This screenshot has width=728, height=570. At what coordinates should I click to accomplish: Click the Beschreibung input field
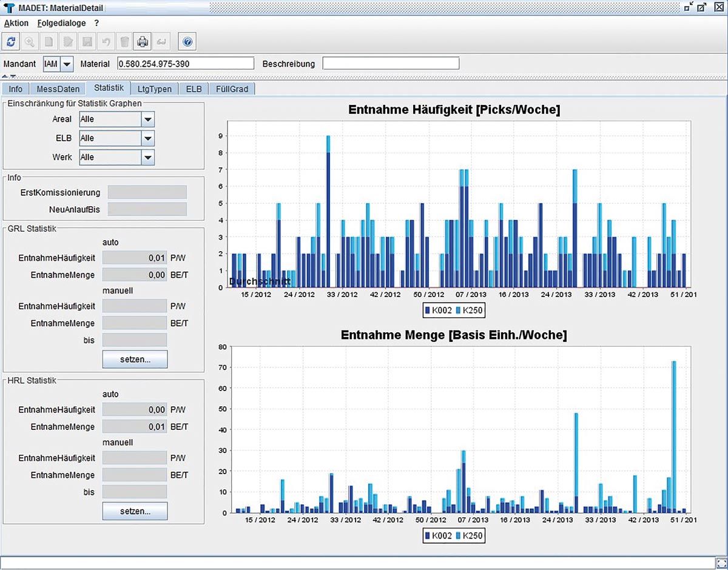pos(391,64)
